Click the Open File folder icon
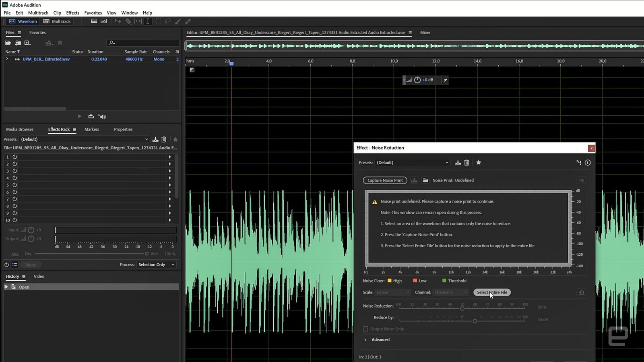Screen dimensions: 644x362 point(8,43)
